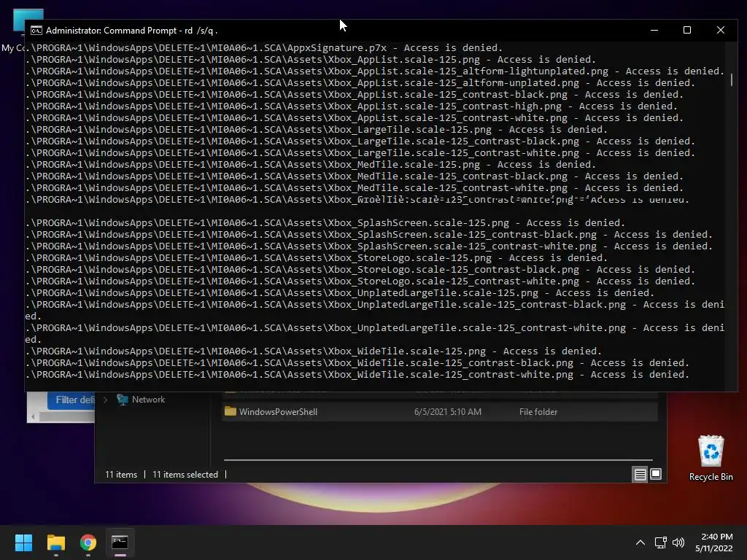
Task: Click the Xbox_LargeTile.scale-125.png line
Action: tap(317, 130)
